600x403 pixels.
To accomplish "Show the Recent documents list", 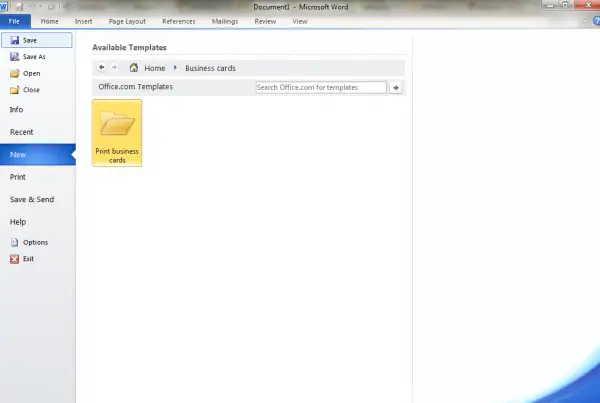I will click(21, 132).
